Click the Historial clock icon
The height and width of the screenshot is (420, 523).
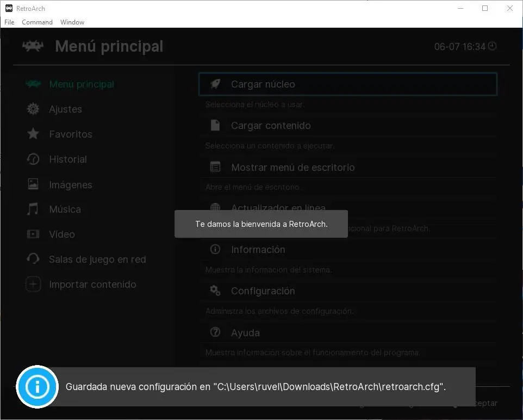coord(33,159)
